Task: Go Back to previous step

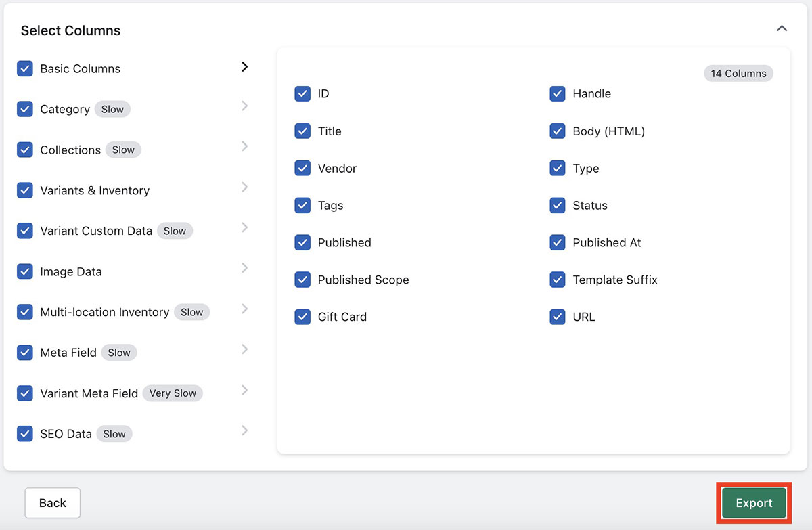Action: point(53,503)
